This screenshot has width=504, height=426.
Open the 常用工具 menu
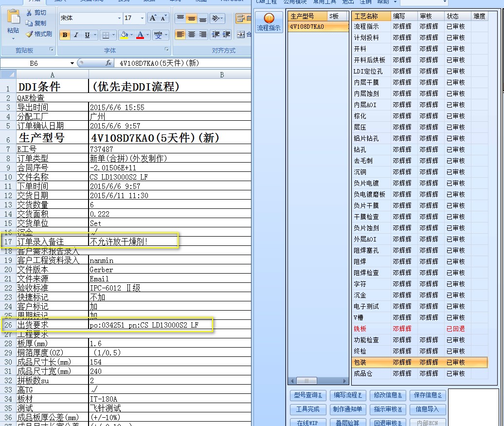coord(324,2)
